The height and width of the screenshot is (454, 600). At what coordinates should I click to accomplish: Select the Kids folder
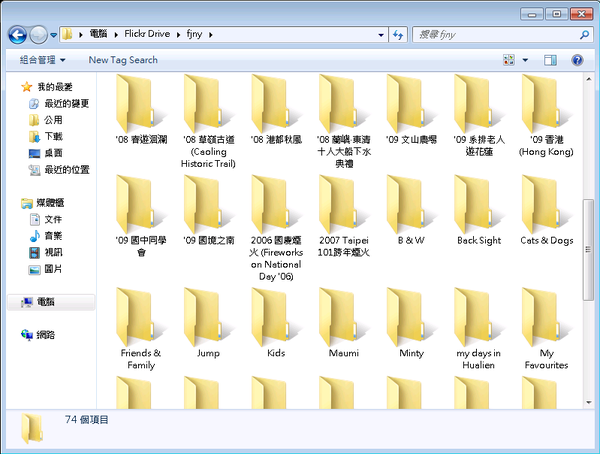tap(276, 323)
